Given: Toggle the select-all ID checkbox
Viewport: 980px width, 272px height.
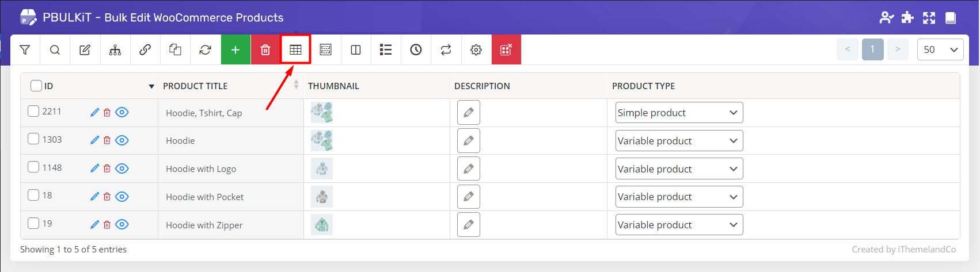Looking at the screenshot, I should 36,86.
